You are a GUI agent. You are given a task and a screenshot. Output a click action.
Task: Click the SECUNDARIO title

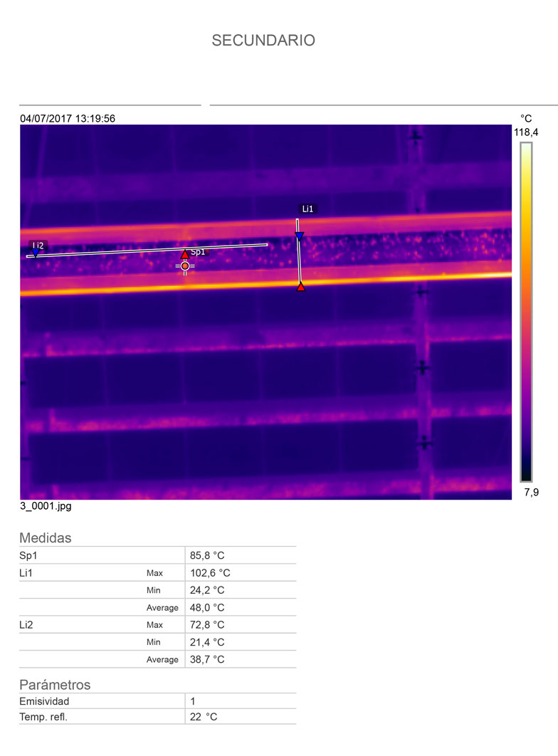coord(263,41)
